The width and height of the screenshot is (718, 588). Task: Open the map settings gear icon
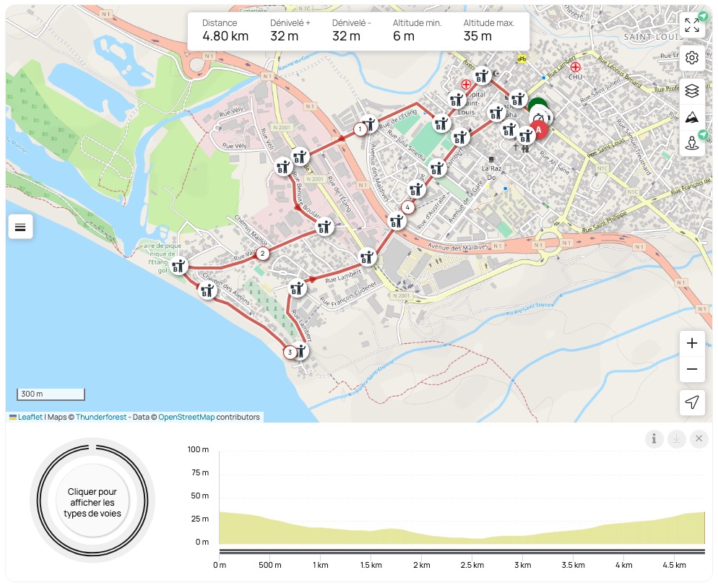coord(692,57)
